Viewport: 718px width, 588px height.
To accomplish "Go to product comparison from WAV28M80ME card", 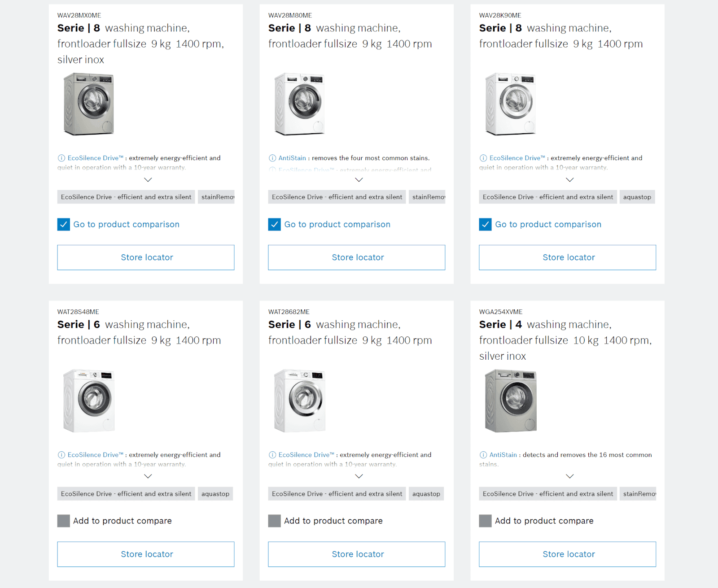I will click(x=337, y=224).
